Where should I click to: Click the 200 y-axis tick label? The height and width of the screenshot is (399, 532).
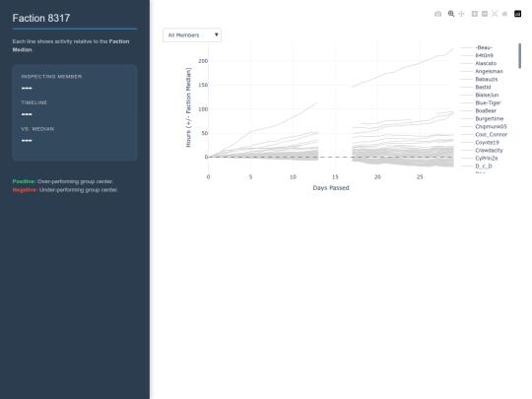203,61
